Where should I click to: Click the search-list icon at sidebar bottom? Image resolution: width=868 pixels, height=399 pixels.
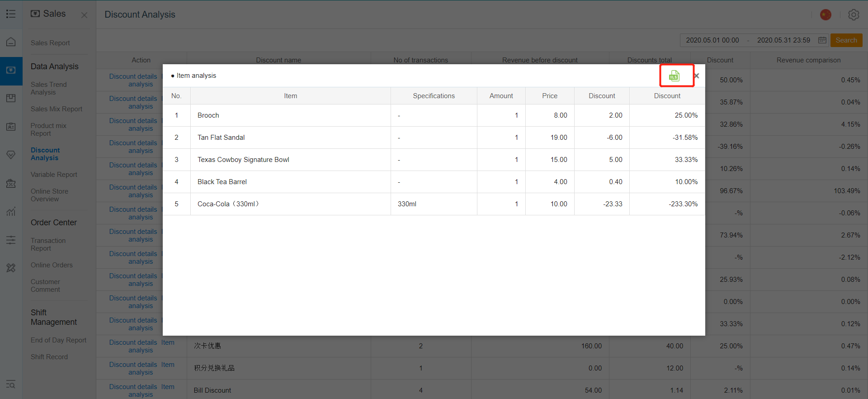click(11, 385)
